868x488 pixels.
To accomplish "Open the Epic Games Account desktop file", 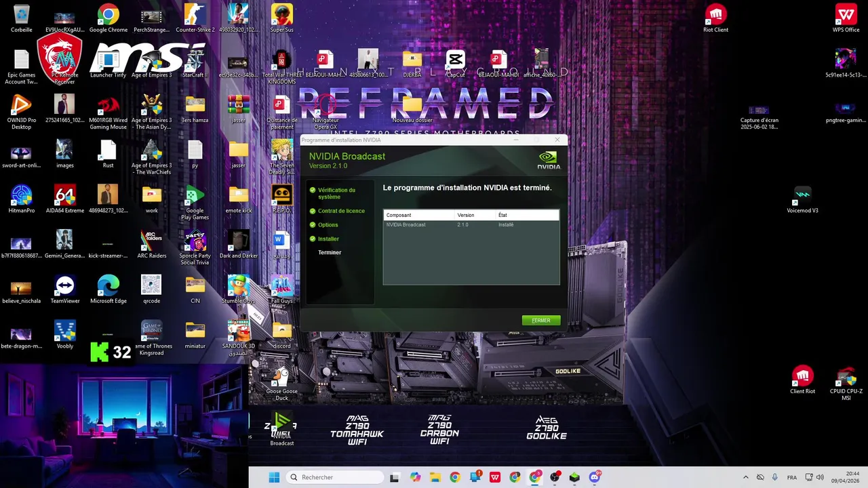I will click(22, 68).
